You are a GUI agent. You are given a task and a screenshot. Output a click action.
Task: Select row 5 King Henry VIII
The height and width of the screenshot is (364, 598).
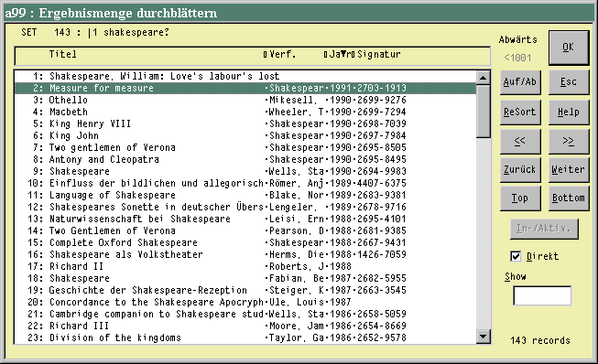click(x=245, y=123)
